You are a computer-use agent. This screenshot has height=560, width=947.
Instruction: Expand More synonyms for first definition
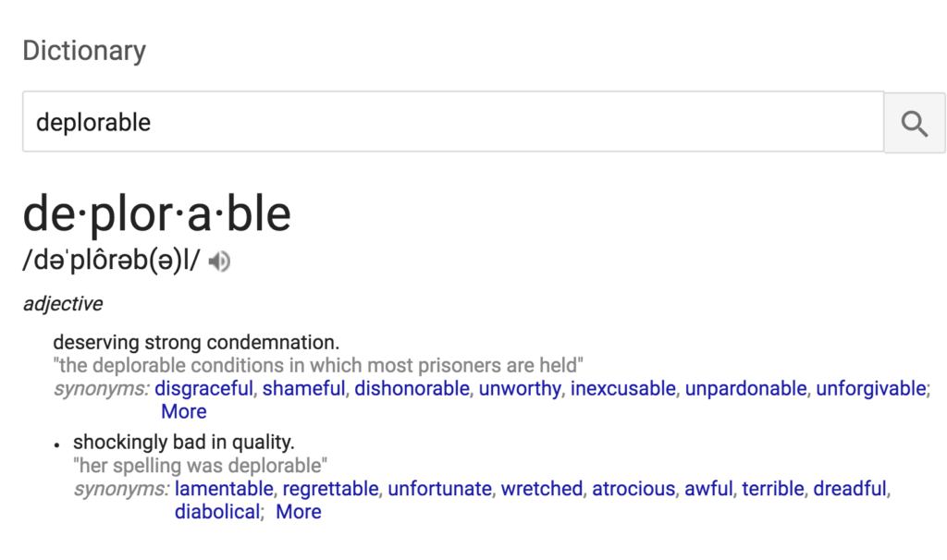pos(184,411)
